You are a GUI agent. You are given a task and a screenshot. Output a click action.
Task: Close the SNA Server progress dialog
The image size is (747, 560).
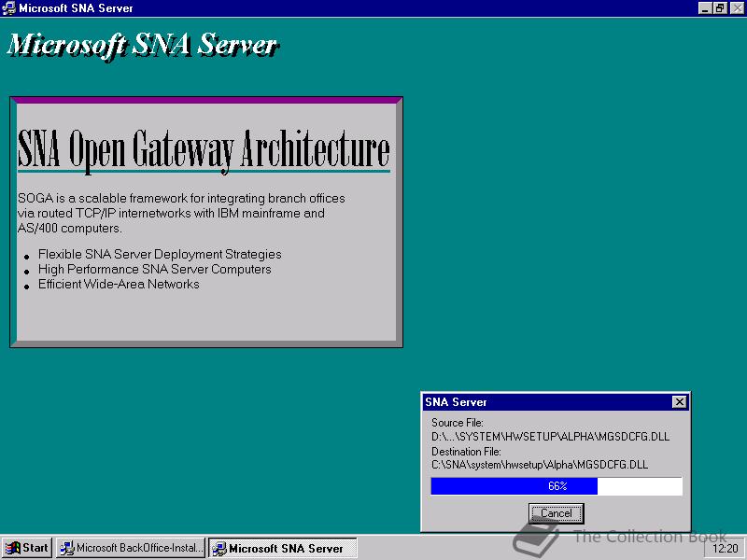click(x=680, y=402)
